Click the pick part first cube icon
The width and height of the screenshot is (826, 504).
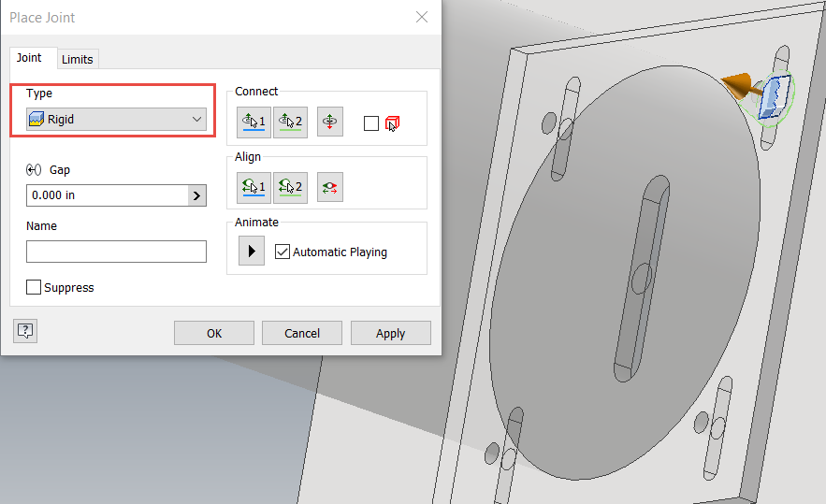click(393, 123)
